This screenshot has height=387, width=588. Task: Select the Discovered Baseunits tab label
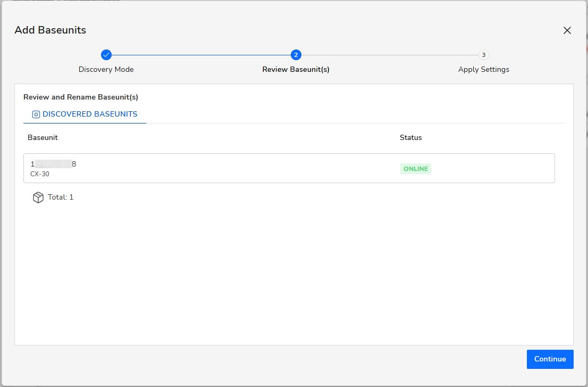[90, 114]
